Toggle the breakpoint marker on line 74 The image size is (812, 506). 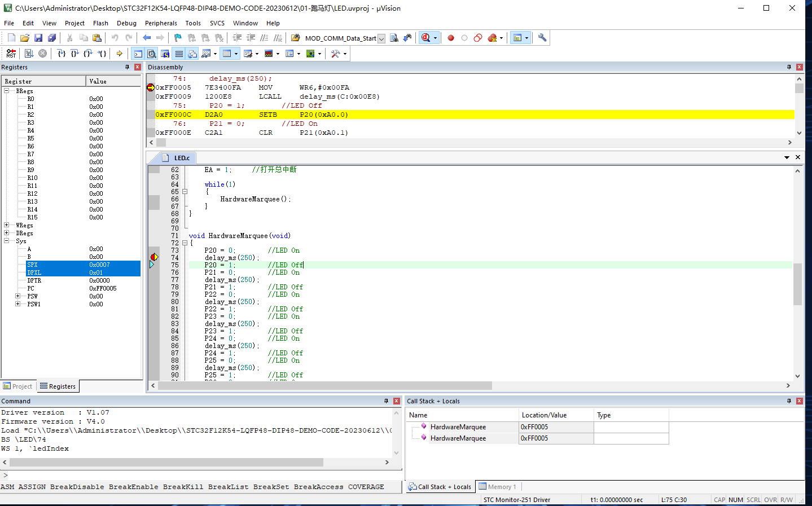[x=153, y=257]
